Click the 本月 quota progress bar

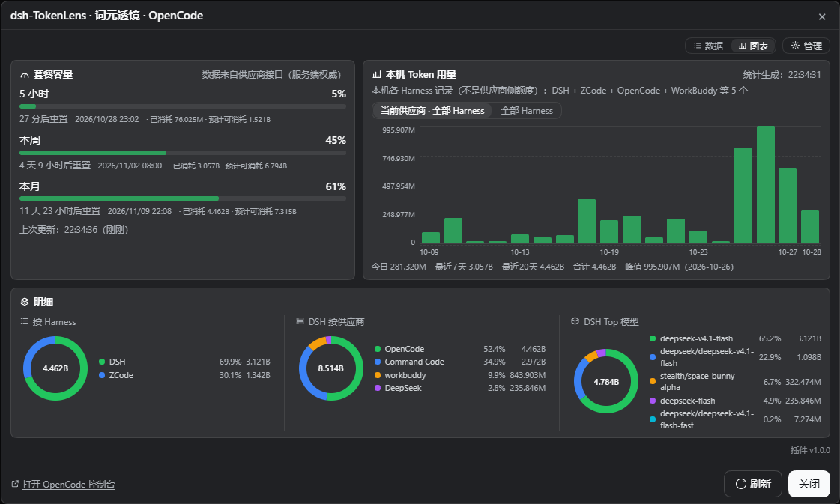pyautogui.click(x=183, y=198)
